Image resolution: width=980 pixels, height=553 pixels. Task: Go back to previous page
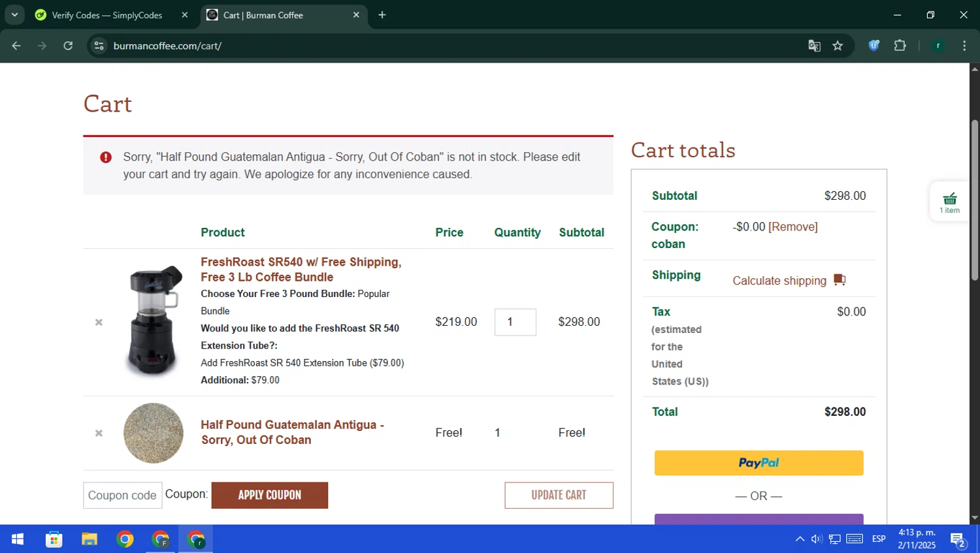pyautogui.click(x=16, y=46)
